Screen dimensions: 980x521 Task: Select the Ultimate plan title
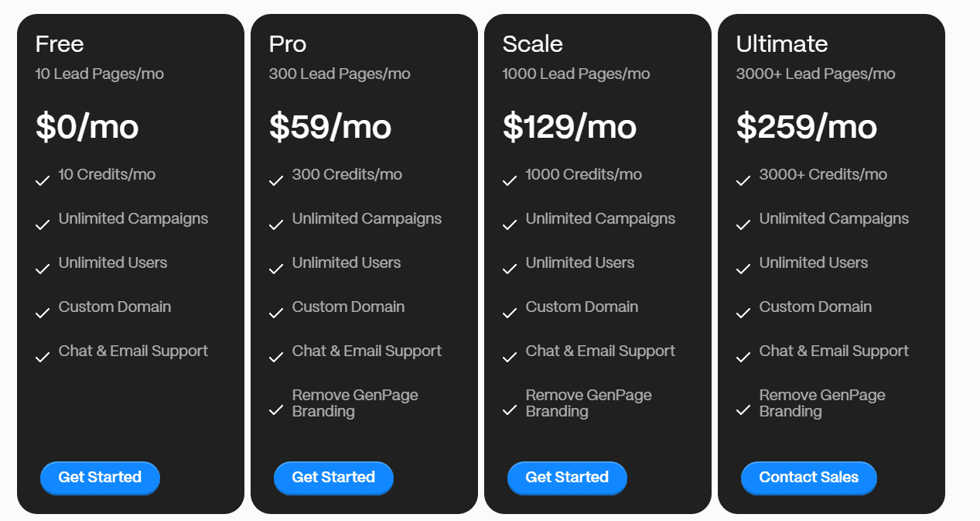tap(781, 44)
